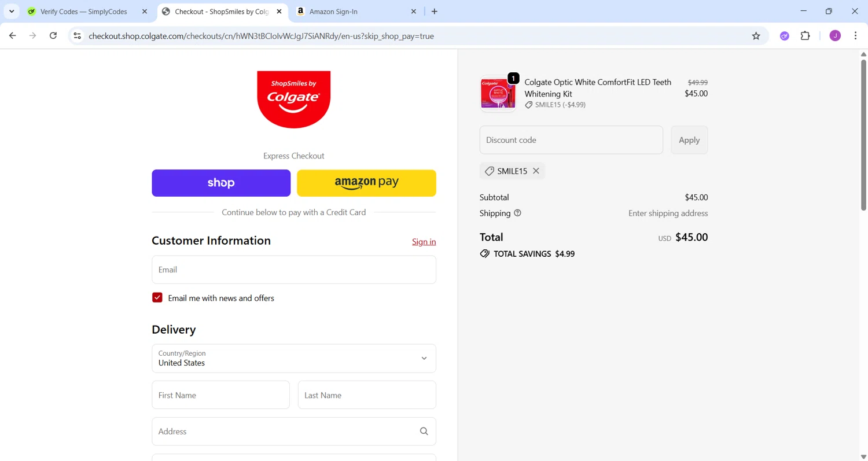Click the Shipping help question mark icon

(517, 213)
